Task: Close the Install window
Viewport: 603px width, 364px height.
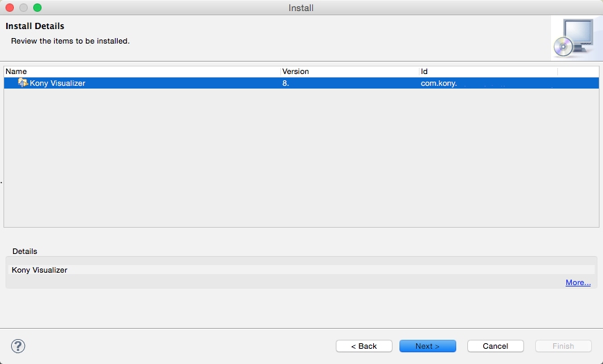Action: [10, 8]
